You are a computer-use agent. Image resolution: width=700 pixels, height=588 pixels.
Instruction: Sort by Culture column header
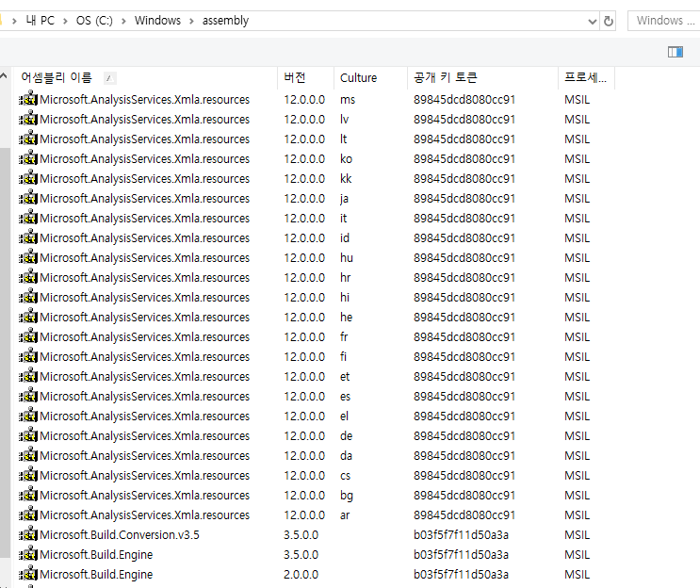tap(370, 77)
